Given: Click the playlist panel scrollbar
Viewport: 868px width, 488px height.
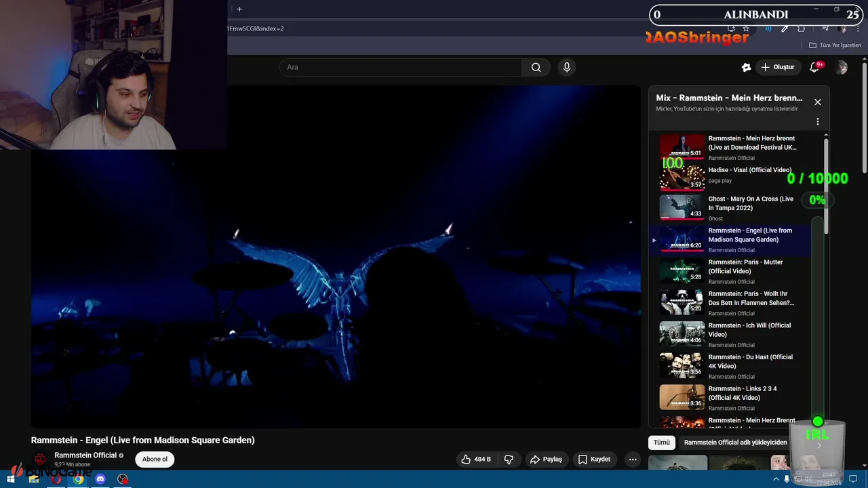Looking at the screenshot, I should [x=826, y=186].
